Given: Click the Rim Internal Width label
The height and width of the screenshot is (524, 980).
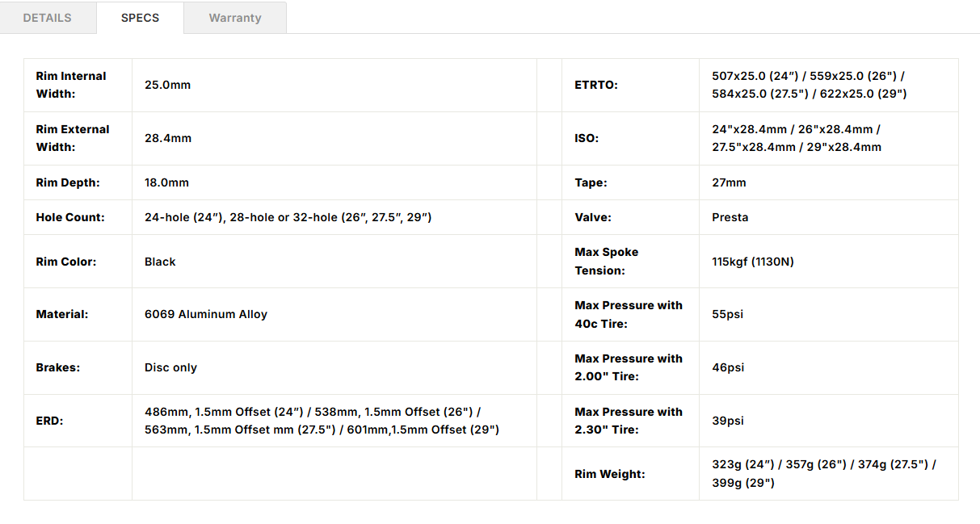Looking at the screenshot, I should (71, 85).
